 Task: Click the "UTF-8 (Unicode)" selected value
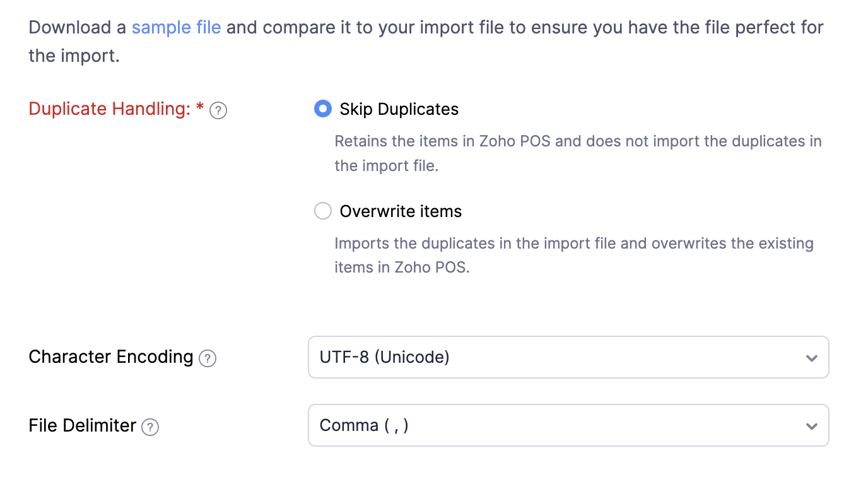(x=385, y=357)
